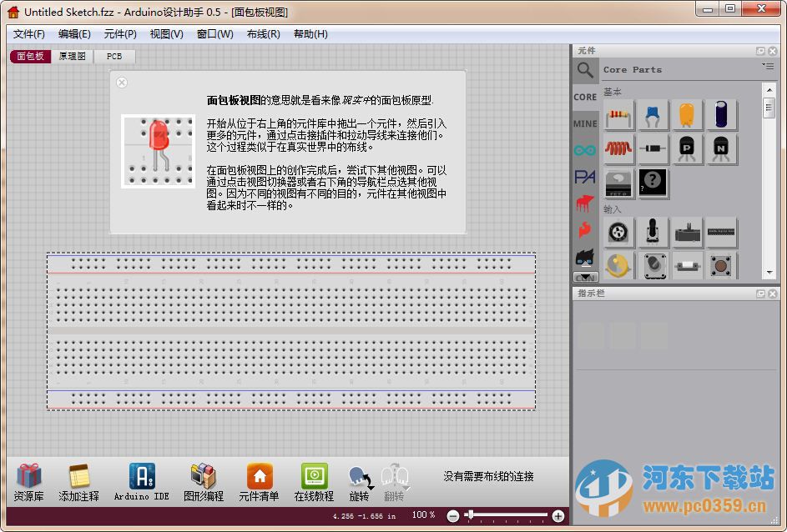Switch to the PCB view tab
The image size is (787, 532).
tap(114, 57)
